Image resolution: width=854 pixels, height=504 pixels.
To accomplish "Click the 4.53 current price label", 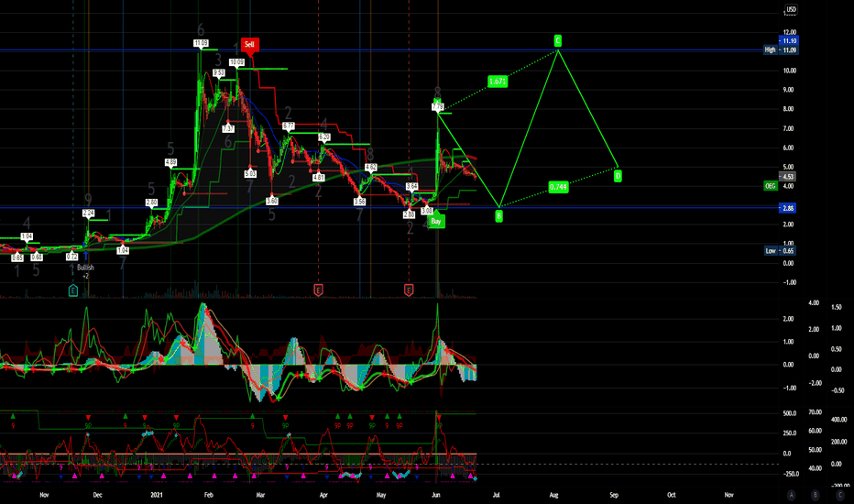I will click(x=788, y=177).
